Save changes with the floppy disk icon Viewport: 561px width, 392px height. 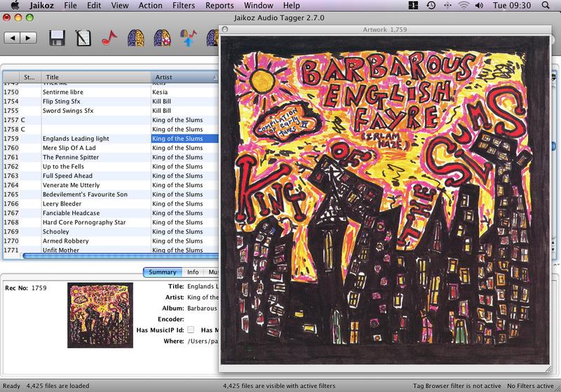coord(57,38)
